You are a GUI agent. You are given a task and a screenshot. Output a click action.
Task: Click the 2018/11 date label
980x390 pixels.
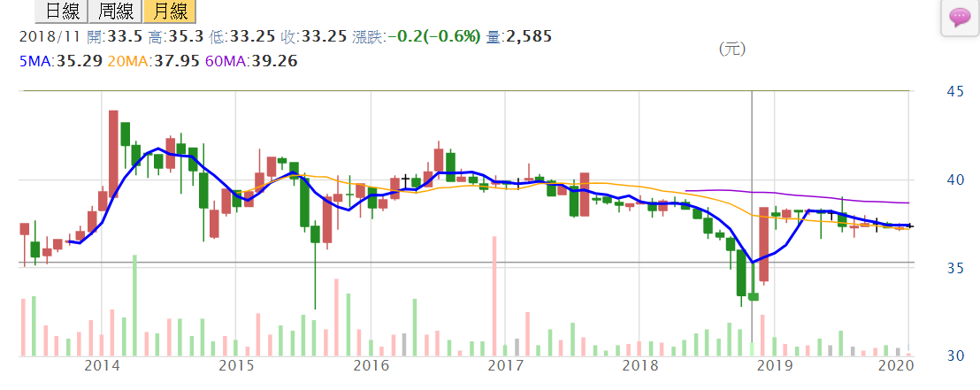click(x=50, y=37)
